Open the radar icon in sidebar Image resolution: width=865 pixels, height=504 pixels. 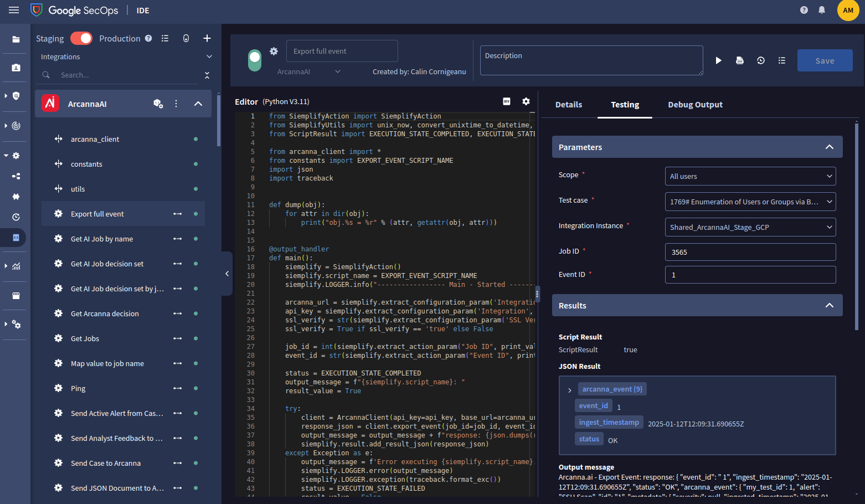(16, 126)
